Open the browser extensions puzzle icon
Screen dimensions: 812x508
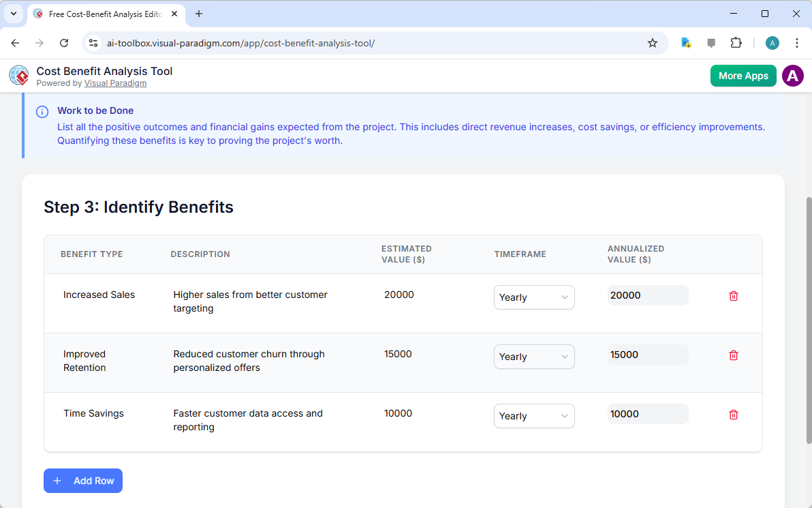pos(736,42)
